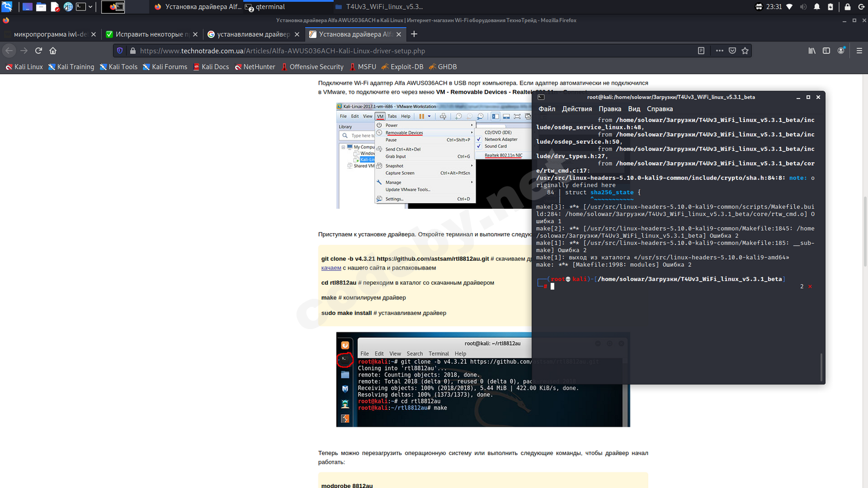Click the 'качаем' download link

click(331, 268)
